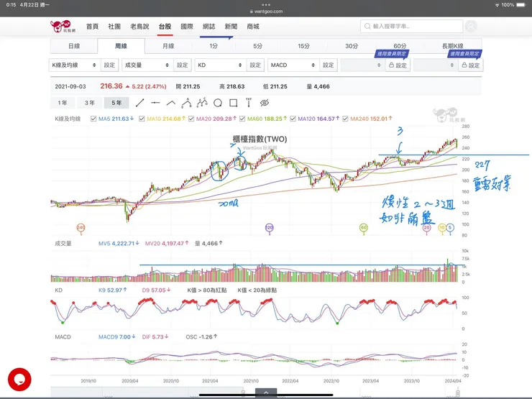Viewport: 532px width, 399px height.
Task: Select the three-point wave drawing tool
Action: (x=187, y=103)
